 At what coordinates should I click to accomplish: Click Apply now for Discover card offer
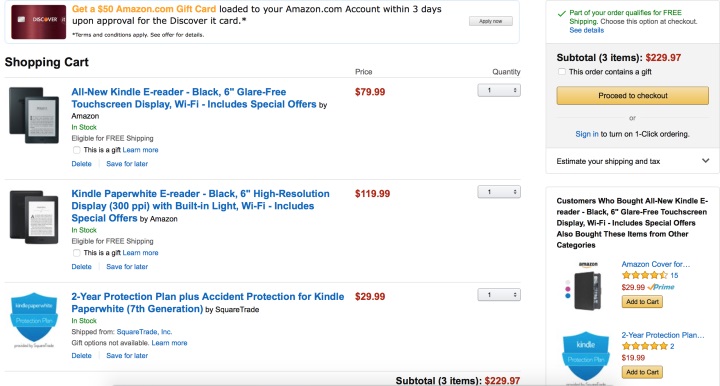(x=490, y=21)
